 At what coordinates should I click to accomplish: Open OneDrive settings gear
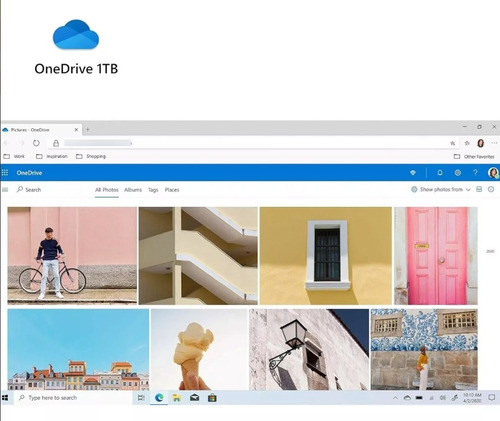pyautogui.click(x=458, y=173)
